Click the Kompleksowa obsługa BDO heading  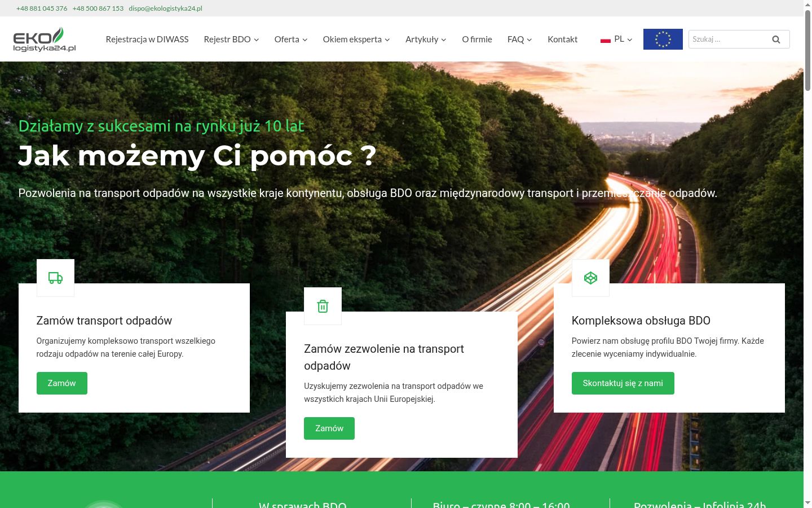coord(641,321)
